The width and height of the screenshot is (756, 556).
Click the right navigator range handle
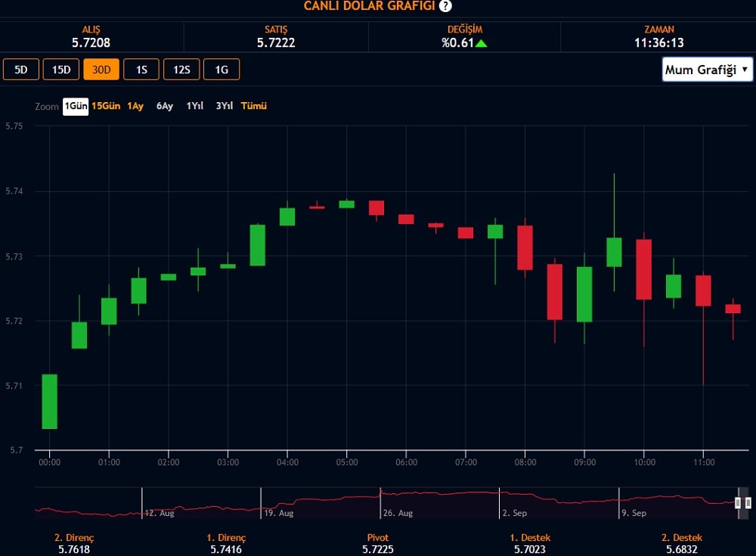pyautogui.click(x=748, y=503)
